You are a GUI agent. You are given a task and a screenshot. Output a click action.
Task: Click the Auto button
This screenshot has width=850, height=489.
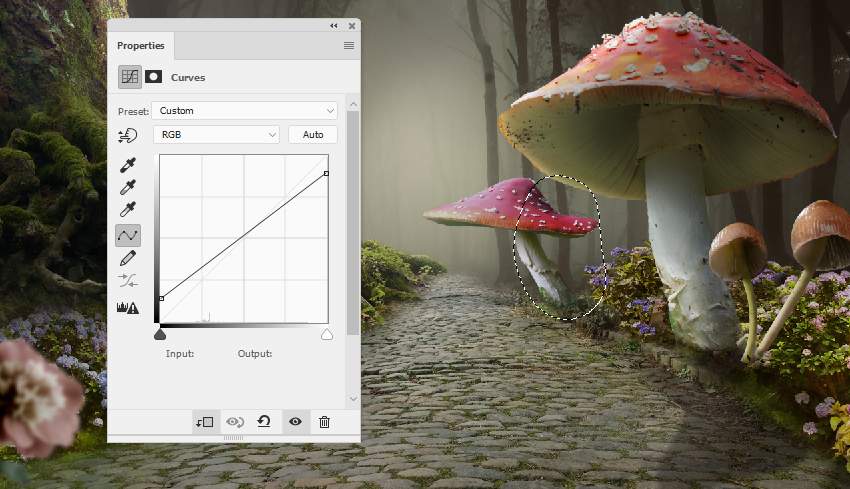[x=313, y=134]
